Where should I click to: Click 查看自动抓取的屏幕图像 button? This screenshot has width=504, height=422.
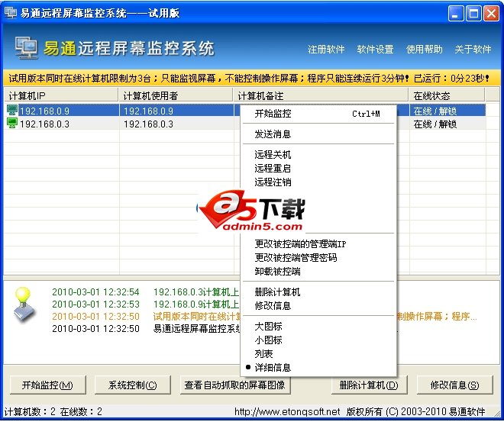click(235, 385)
